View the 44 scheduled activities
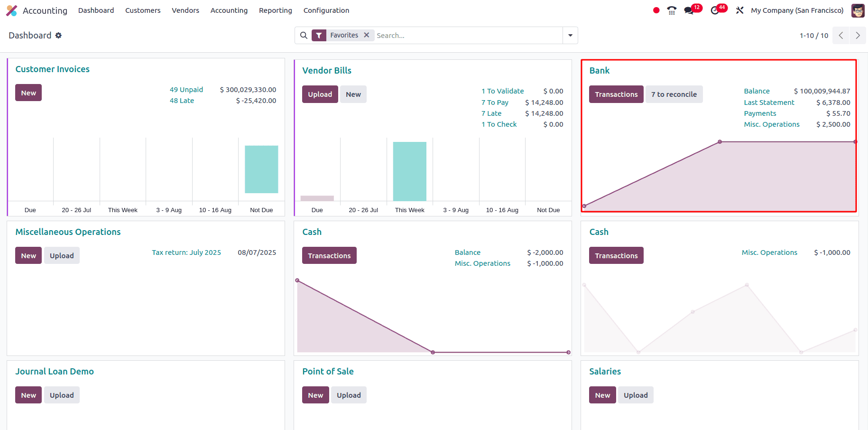Screen dimensions: 868x430 (715, 10)
